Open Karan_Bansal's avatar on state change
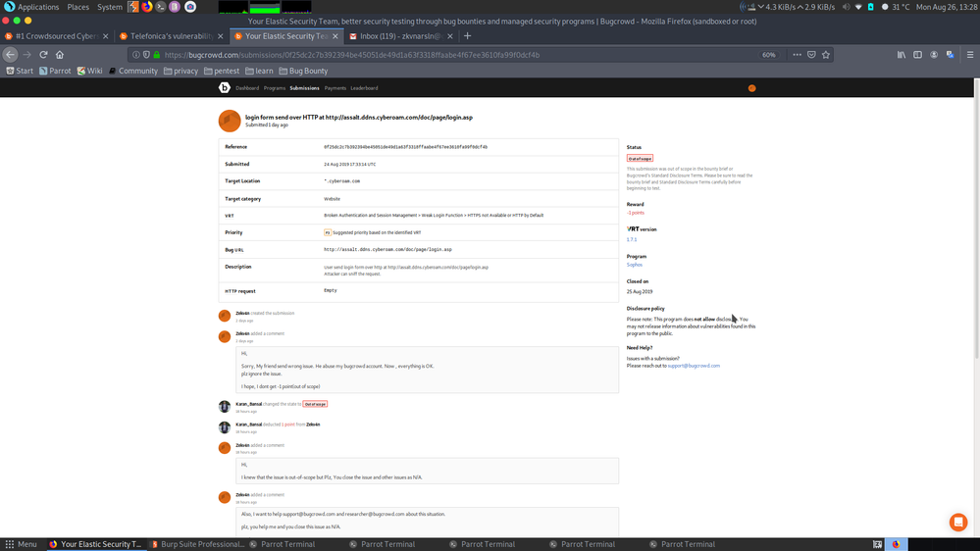Viewport: 980px width, 551px height. click(225, 406)
